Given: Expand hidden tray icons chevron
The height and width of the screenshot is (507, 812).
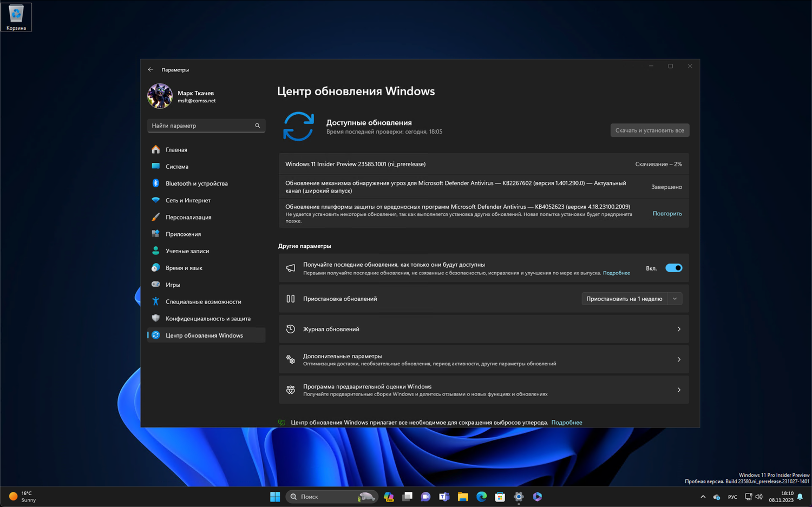Looking at the screenshot, I should [x=703, y=496].
